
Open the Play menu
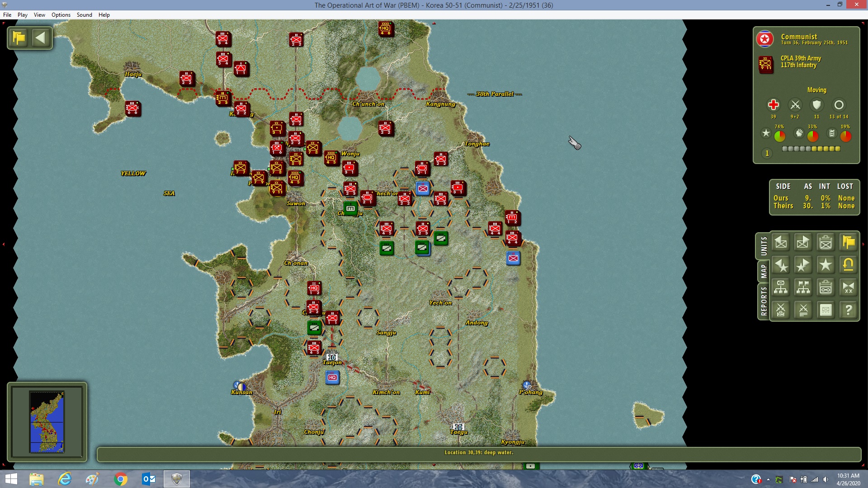[x=23, y=15]
